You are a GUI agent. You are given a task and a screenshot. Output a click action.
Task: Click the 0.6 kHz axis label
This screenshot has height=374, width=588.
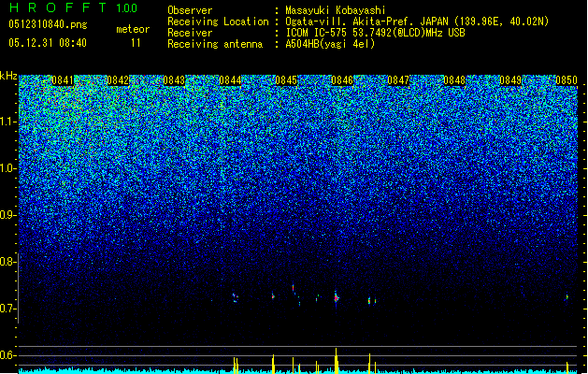[7, 355]
